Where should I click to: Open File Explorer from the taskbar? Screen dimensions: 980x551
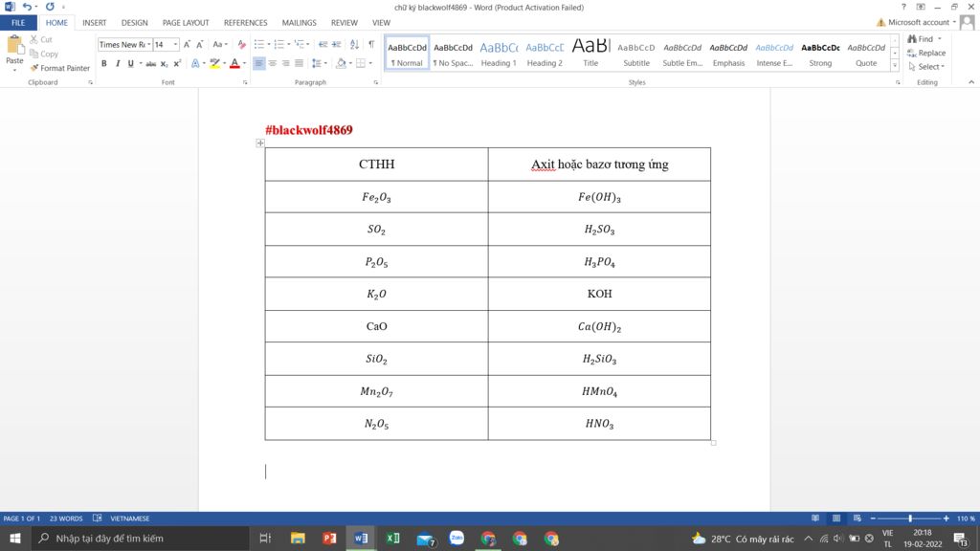click(298, 538)
